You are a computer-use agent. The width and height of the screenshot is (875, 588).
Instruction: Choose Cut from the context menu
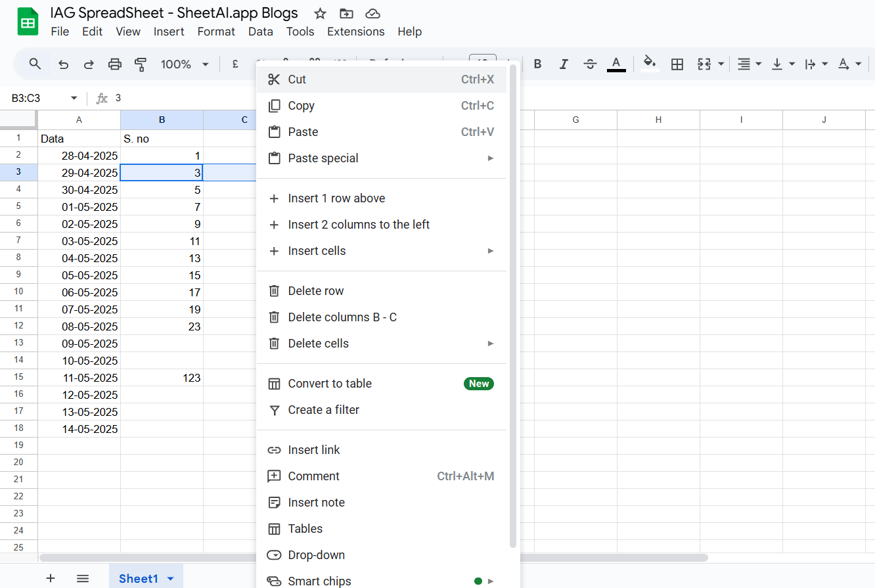click(382, 79)
